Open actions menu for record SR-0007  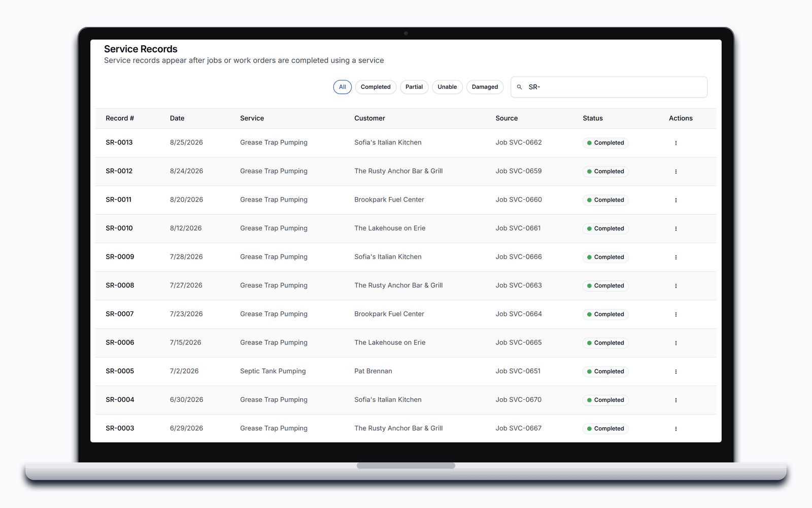pos(675,314)
